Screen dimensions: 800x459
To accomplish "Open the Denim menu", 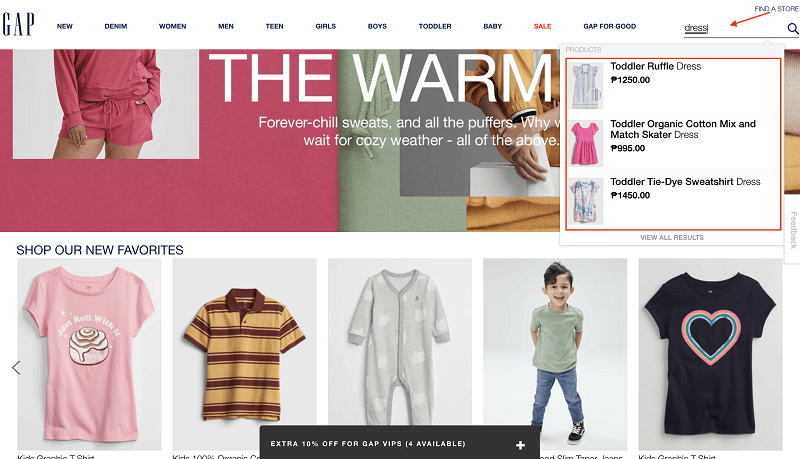I will coord(116,27).
